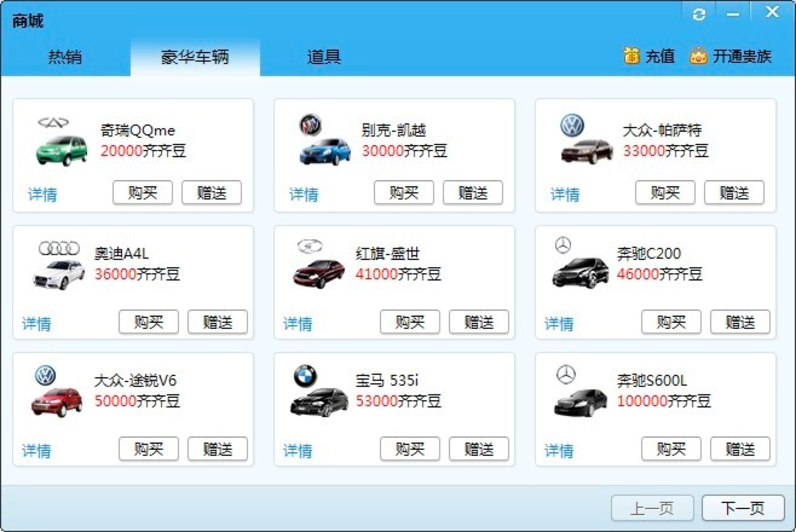This screenshot has width=796, height=532.
Task: Click 赠送 for 奔驰C200
Action: click(740, 322)
